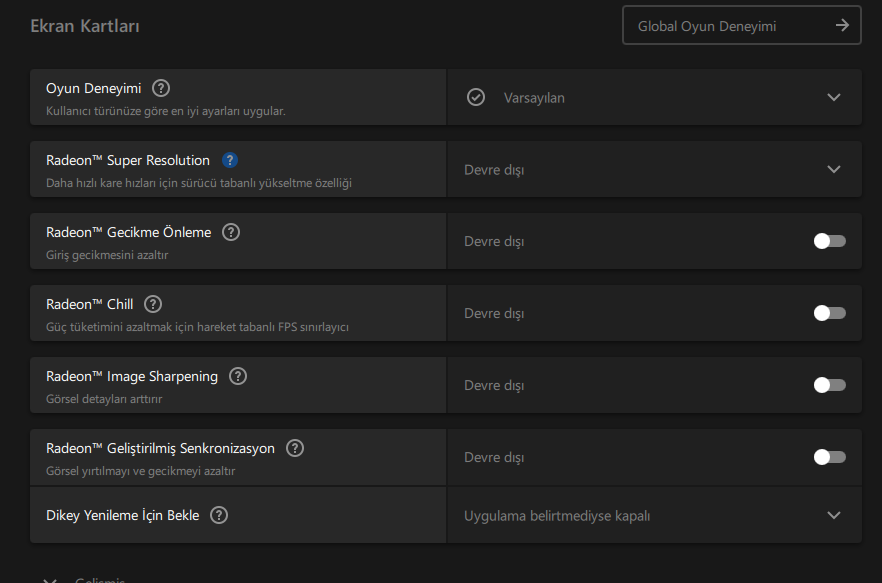This screenshot has height=583, width=882.
Task: Show help for Radeon Gecikme Önleme
Action: coord(231,232)
